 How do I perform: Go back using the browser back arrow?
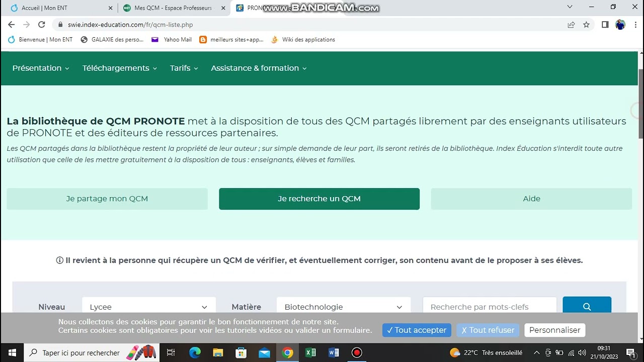tap(11, 25)
